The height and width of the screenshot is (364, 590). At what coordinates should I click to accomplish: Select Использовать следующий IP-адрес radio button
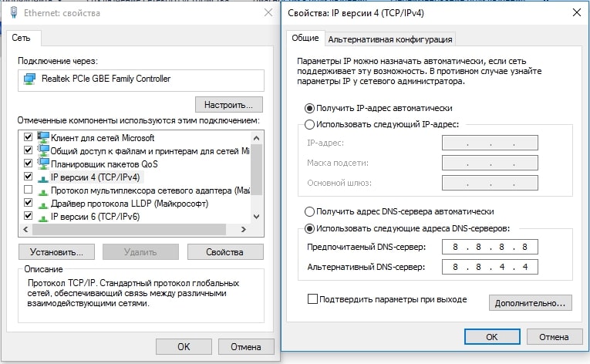(309, 125)
